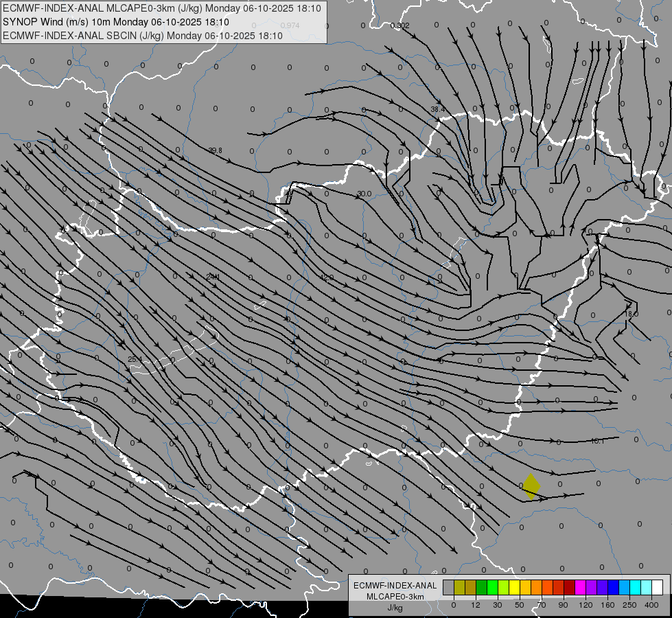Click the gray swatch at legend start
672x618 pixels.
pos(448,587)
